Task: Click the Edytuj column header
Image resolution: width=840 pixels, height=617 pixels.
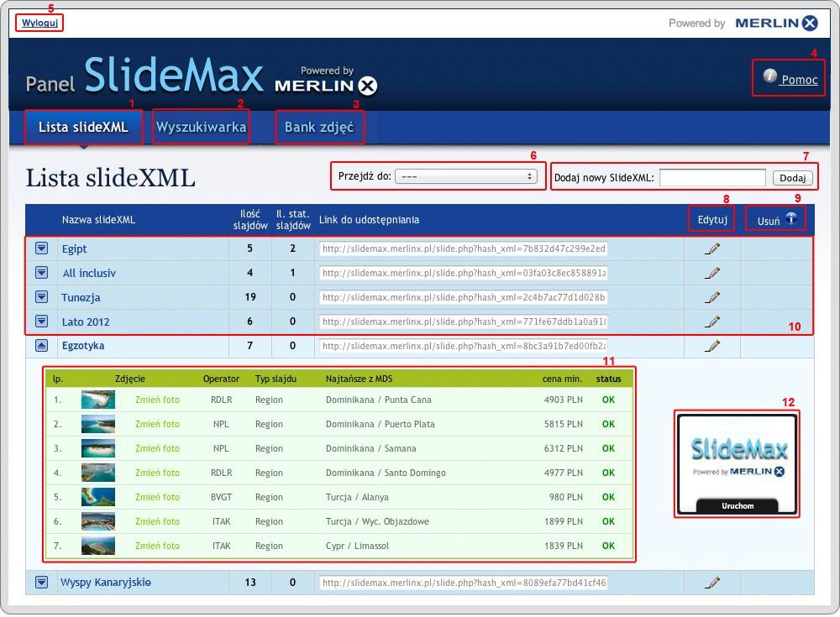Action: 712,220
